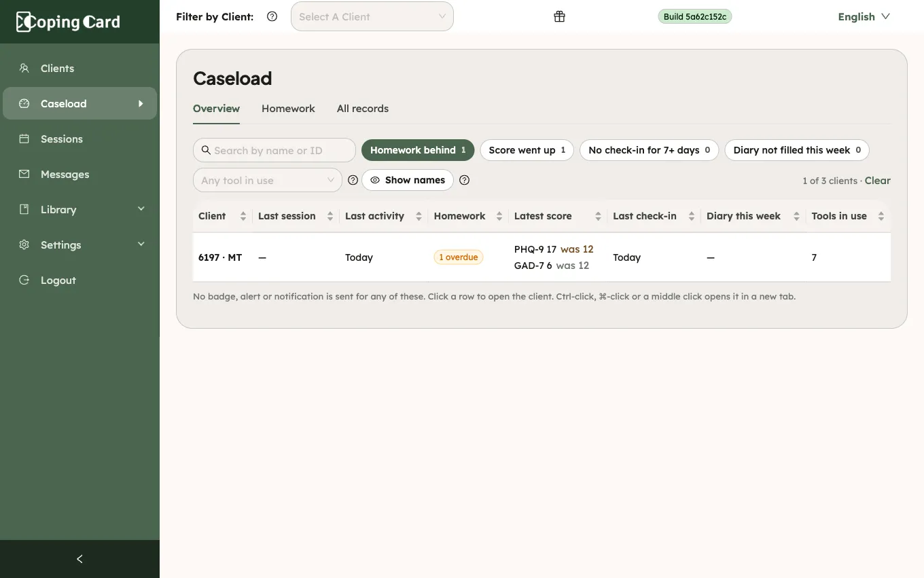924x578 pixels.
Task: Click the Caseload arrow in sidebar
Action: click(x=141, y=103)
